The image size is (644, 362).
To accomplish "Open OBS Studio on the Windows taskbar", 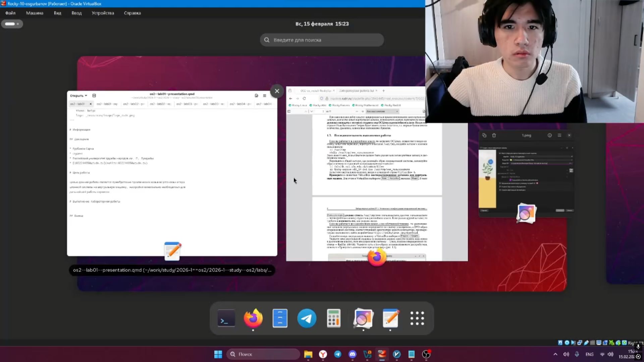I will pos(426,354).
